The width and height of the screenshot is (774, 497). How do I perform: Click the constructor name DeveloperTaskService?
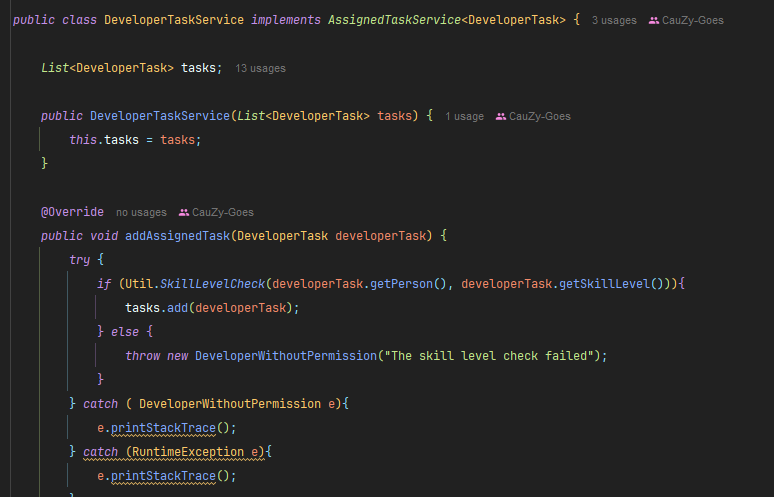(x=160, y=116)
